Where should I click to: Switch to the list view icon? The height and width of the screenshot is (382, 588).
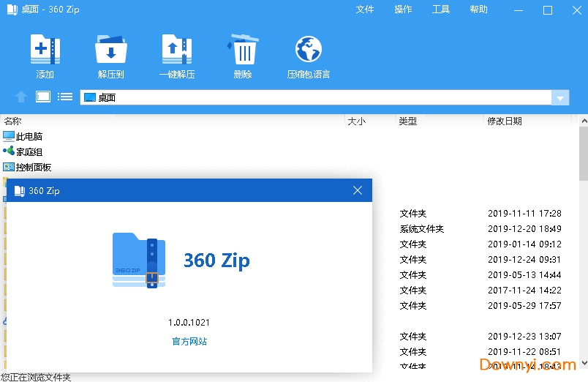pos(65,97)
